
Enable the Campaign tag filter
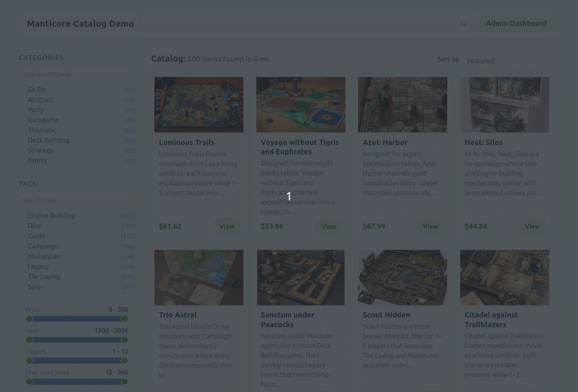(21, 246)
